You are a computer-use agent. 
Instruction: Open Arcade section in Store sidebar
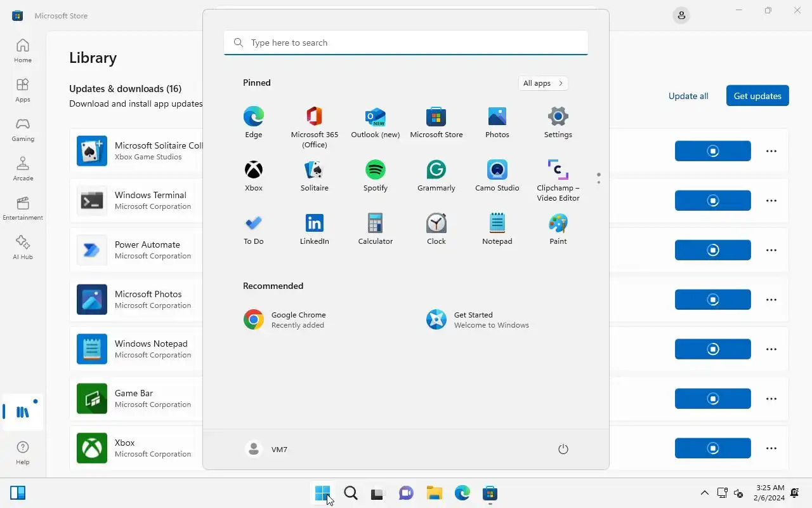click(x=23, y=169)
